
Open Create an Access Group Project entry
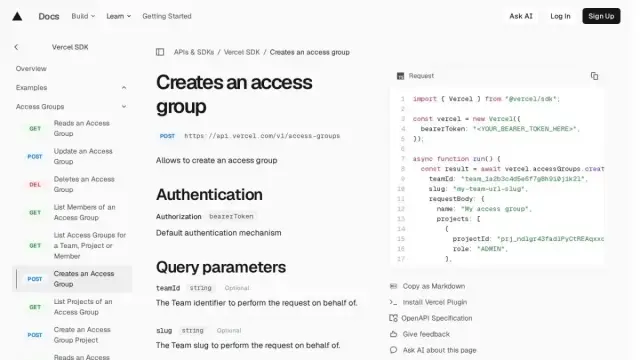(x=72, y=335)
